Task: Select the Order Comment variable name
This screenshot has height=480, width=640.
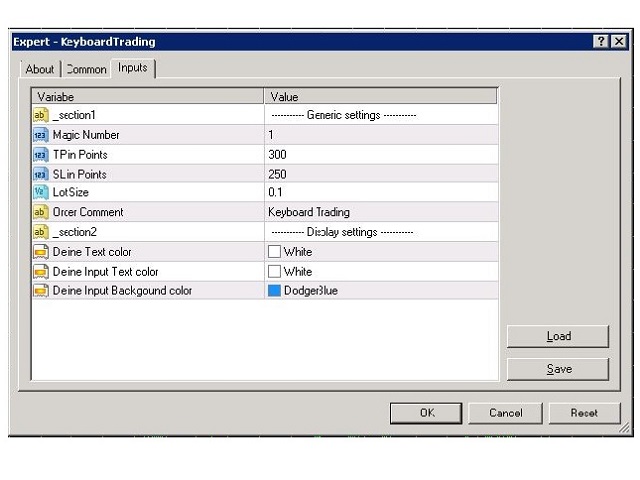Action: tap(88, 212)
